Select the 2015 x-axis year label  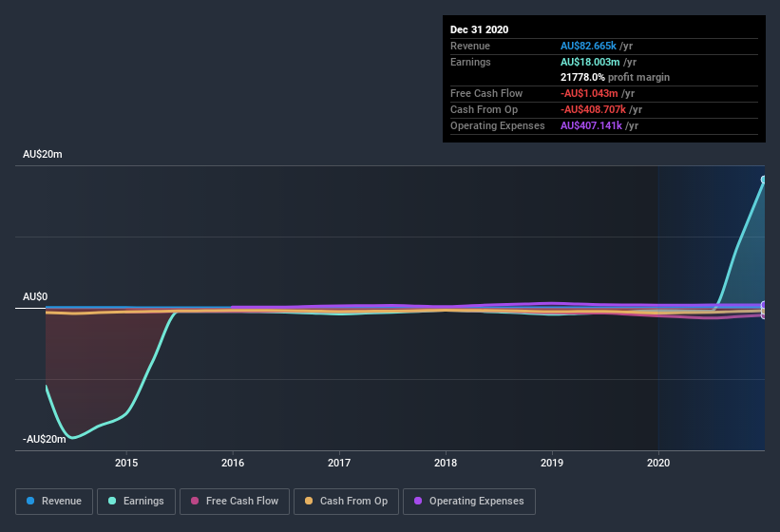[126, 463]
